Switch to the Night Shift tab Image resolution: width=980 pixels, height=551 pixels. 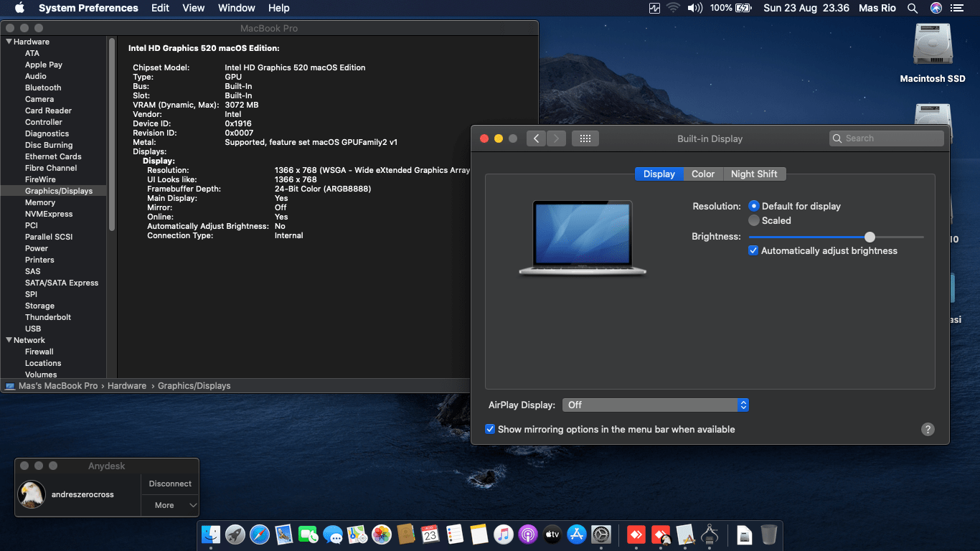[x=754, y=174]
